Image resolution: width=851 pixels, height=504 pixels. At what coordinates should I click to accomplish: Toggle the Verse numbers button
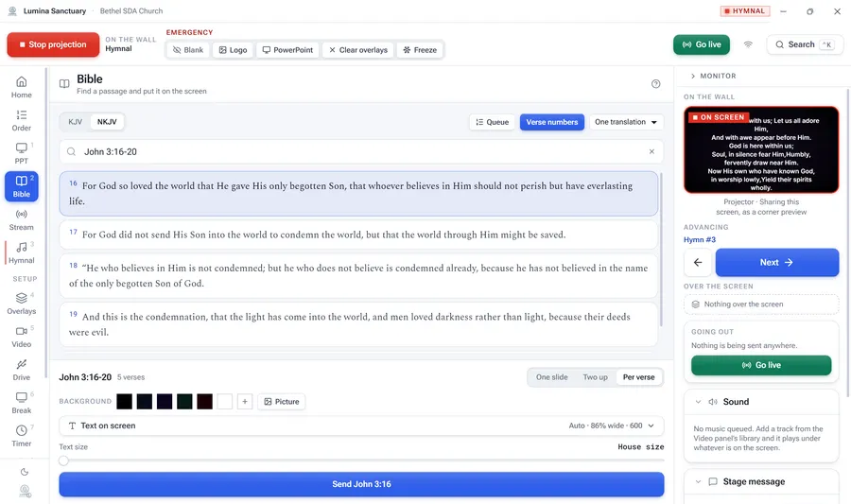[552, 122]
